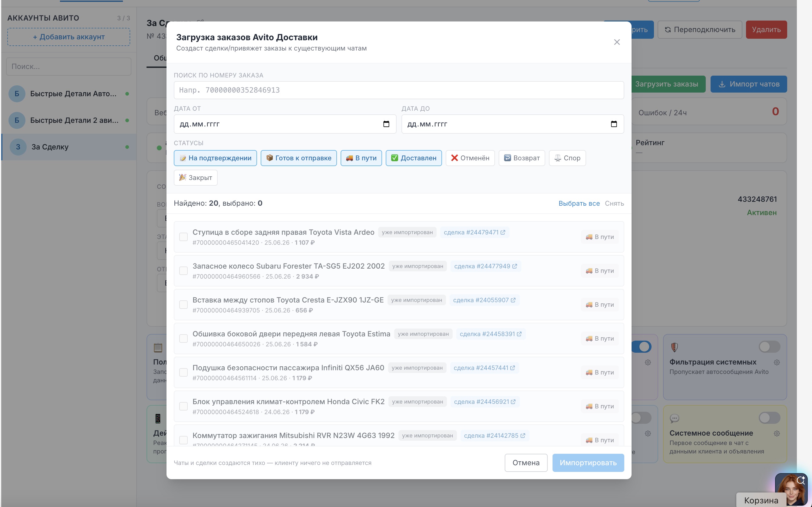Toggle status filter 'Отменён'
Image resolution: width=812 pixels, height=507 pixels.
470,158
